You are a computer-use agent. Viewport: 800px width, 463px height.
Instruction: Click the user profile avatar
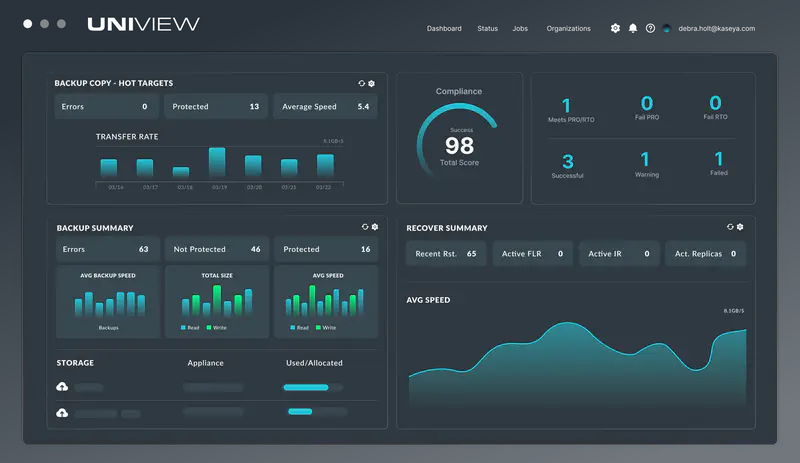coord(667,28)
